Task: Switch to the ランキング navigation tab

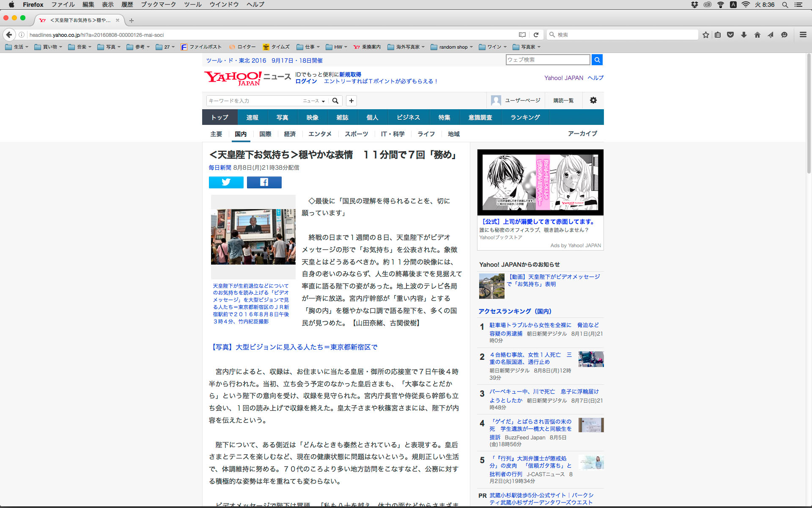Action: point(525,117)
